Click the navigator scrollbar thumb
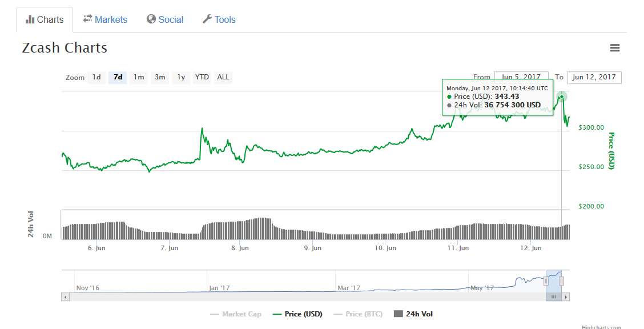Image resolution: width=644 pixels, height=329 pixels. (x=554, y=297)
